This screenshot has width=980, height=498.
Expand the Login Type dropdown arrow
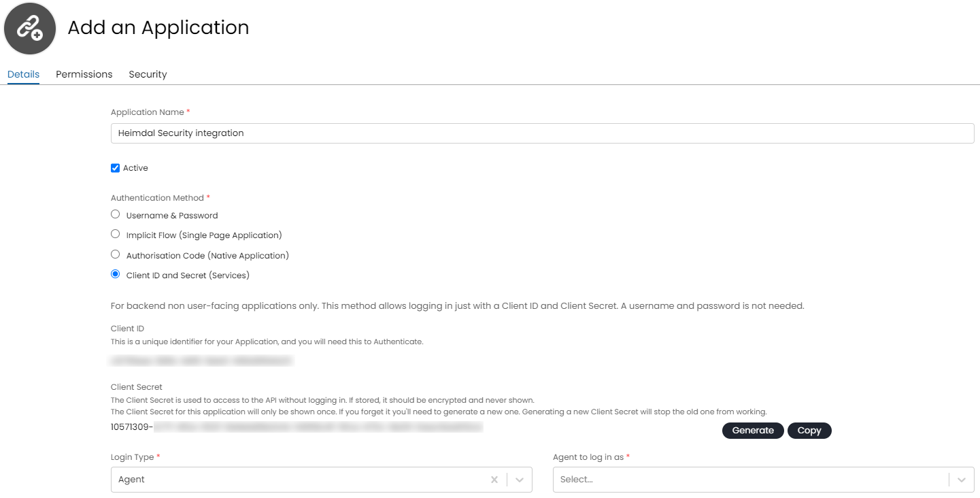pyautogui.click(x=520, y=480)
